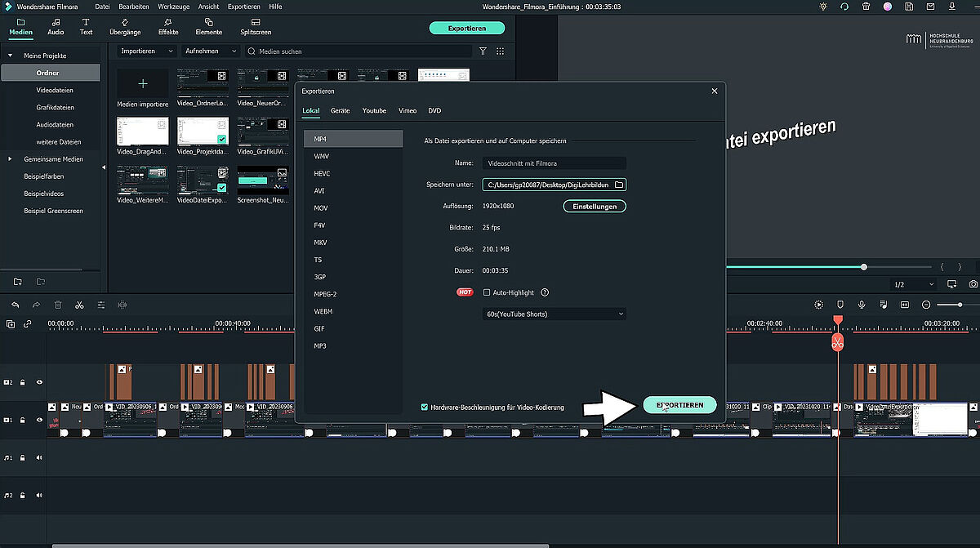Open the 60s(YouTube Shorts) dropdown
Image resolution: width=980 pixels, height=548 pixels.
[555, 314]
